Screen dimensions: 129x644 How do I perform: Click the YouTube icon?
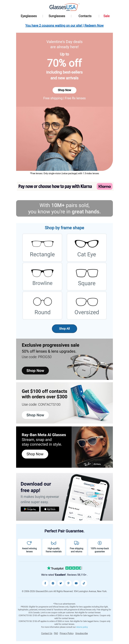click(x=76, y=583)
